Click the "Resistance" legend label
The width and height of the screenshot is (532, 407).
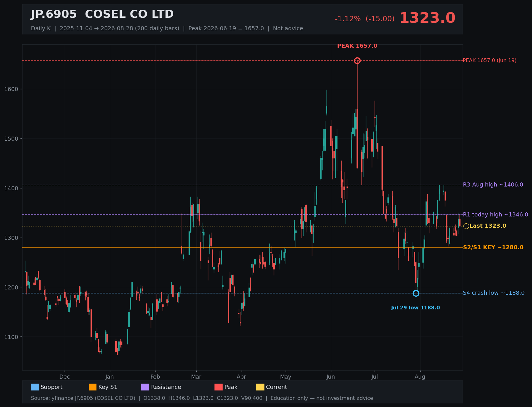click(166, 387)
